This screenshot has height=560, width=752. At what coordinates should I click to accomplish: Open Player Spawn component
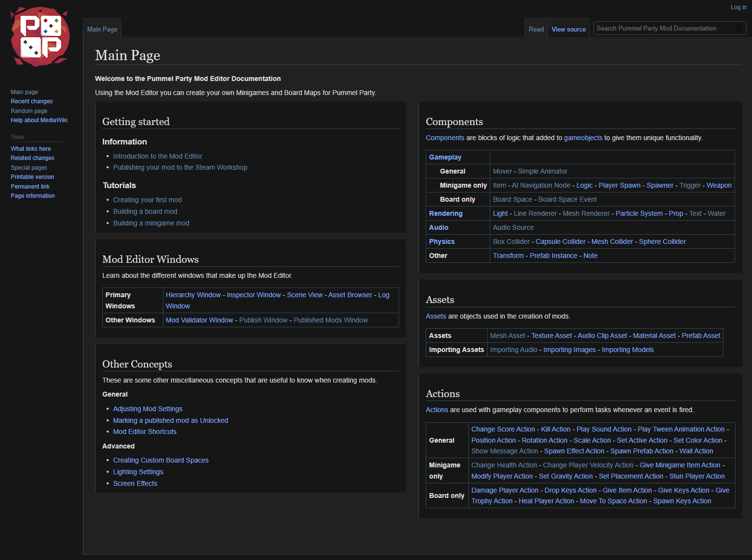[x=620, y=185]
